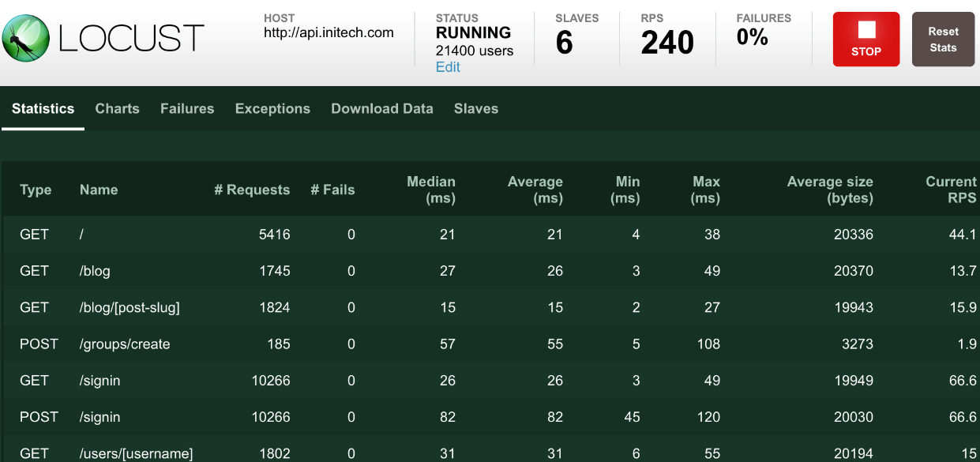Open the Failures tab

pos(187,109)
